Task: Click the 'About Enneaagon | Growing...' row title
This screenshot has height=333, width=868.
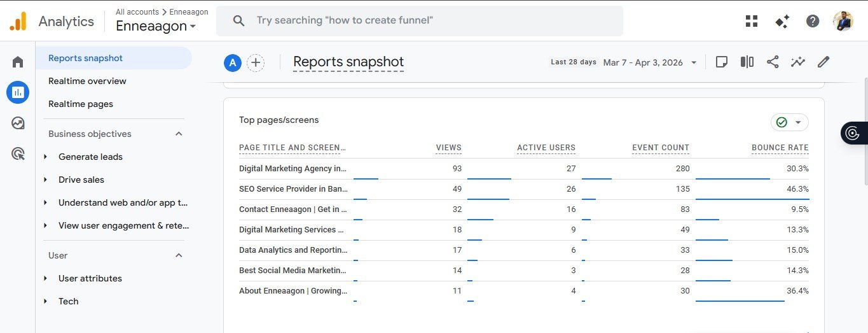Action: 293,291
